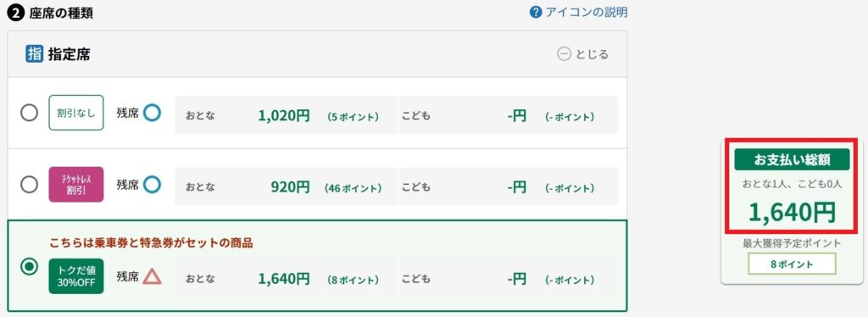Image resolution: width=868 pixels, height=317 pixels.
Task: Click the pink チケットレス割引 badge
Action: (x=76, y=184)
